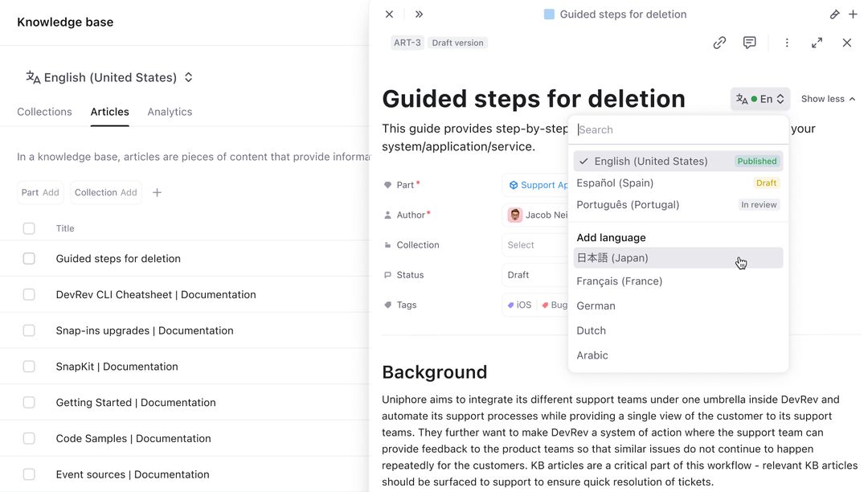868x492 pixels.
Task: Collapse the panel with the double-chevron icon
Action: pos(419,14)
